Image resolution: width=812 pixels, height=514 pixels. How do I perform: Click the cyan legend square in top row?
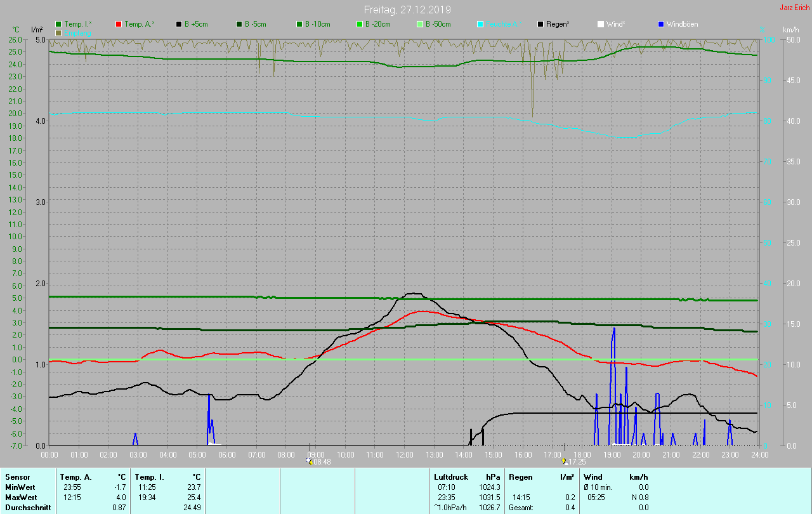480,24
